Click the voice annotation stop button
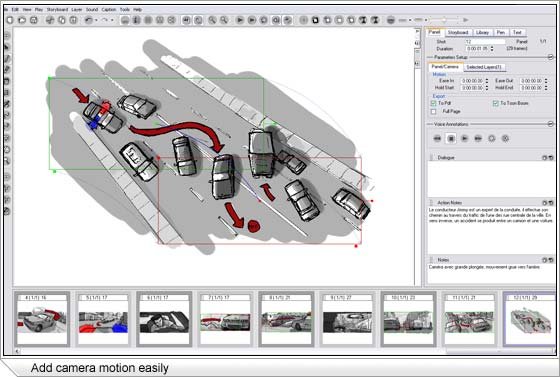Image resolution: width=560 pixels, height=377 pixels. pyautogui.click(x=451, y=139)
